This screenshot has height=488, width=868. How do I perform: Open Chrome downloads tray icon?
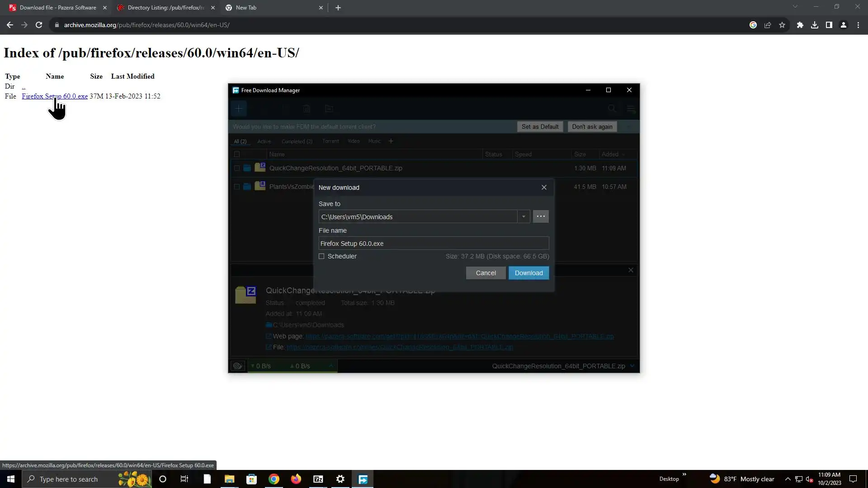[814, 25]
